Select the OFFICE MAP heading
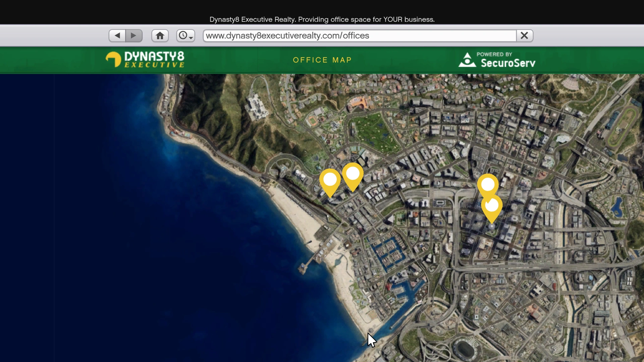The image size is (644, 362). tap(322, 60)
